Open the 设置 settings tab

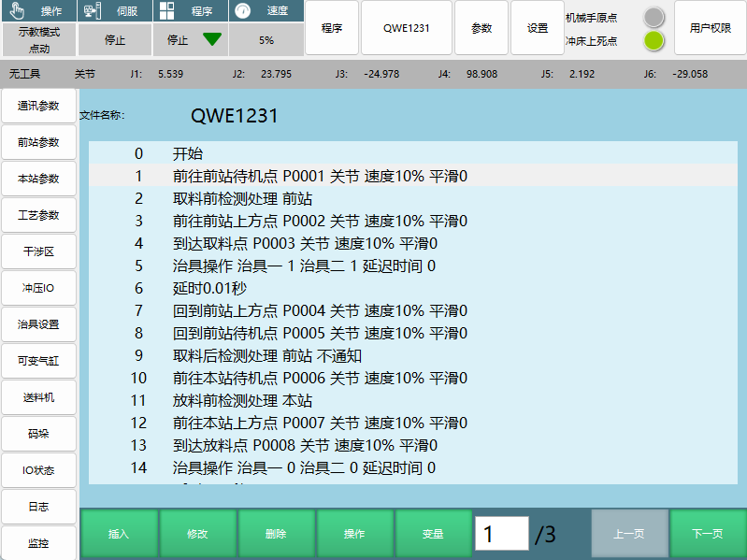pyautogui.click(x=538, y=28)
